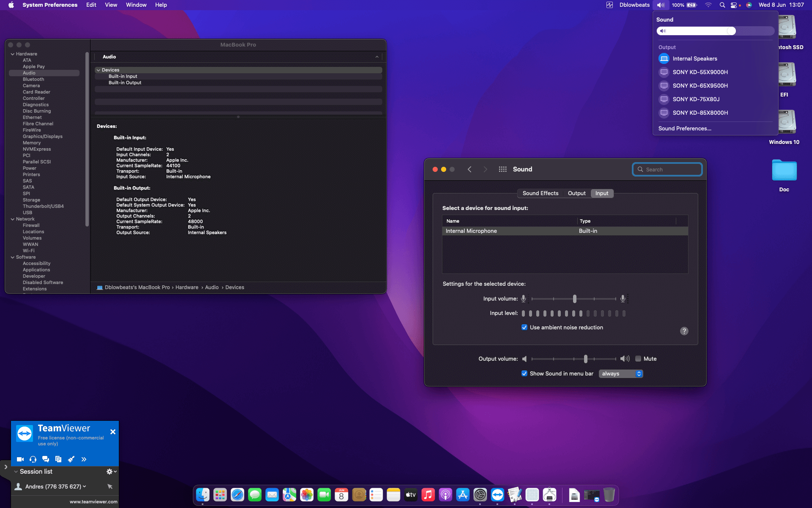The image size is (812, 508).
Task: Enable the Mute checkbox for output
Action: point(639,359)
